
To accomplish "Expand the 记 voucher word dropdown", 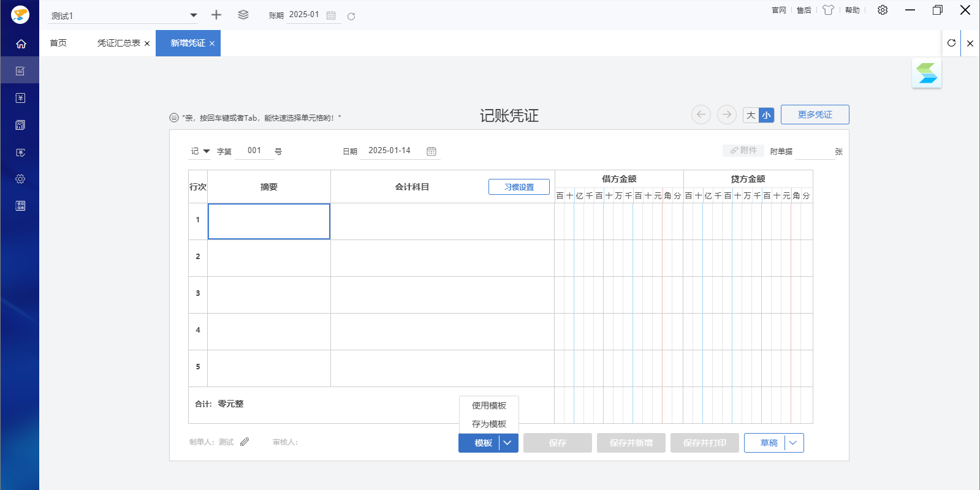I will click(207, 151).
